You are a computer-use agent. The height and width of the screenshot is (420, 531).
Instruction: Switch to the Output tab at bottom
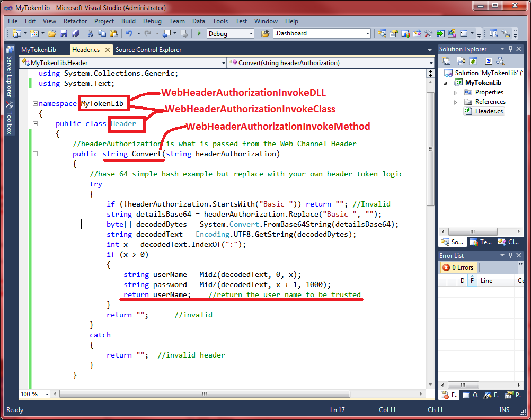(470, 395)
